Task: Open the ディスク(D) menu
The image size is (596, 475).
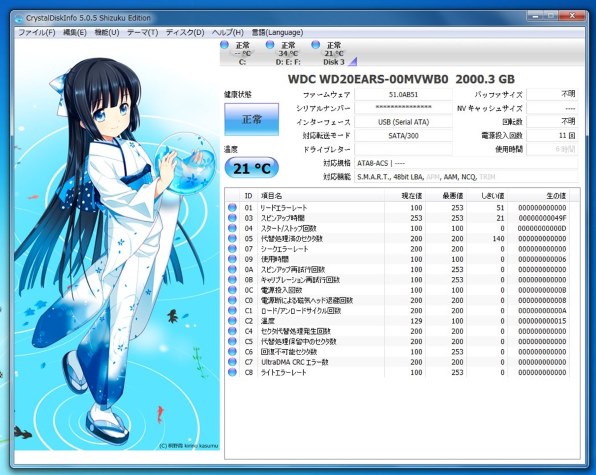Action: [185, 33]
